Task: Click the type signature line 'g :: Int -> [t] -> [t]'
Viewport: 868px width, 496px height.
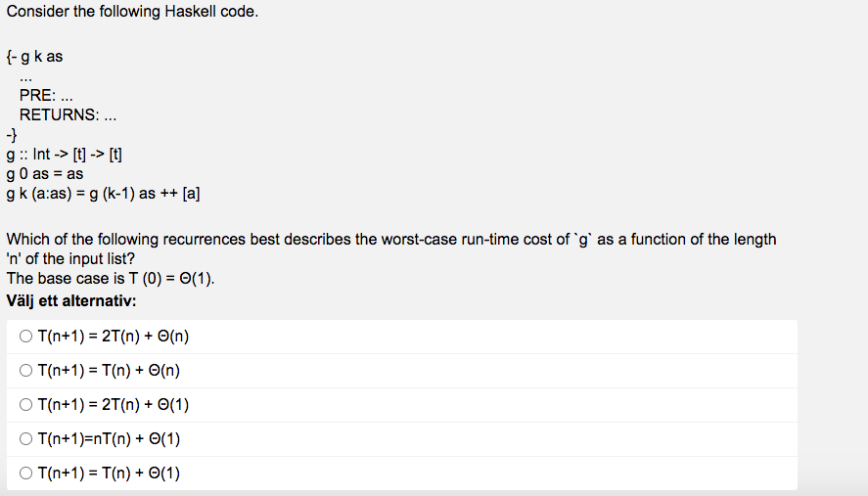Action: click(64, 154)
